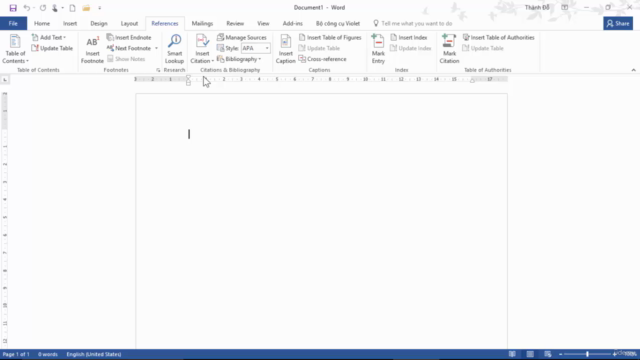Click inside the blank document page
640x360 pixels.
click(x=322, y=220)
